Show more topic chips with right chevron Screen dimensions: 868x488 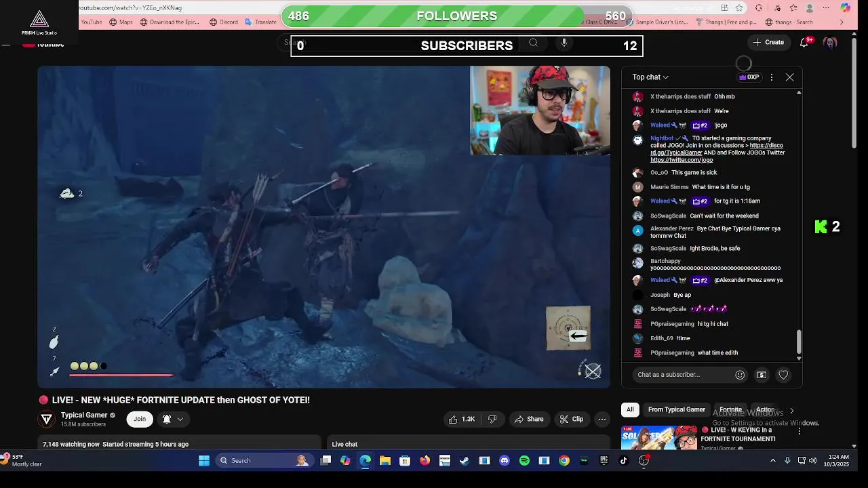tap(791, 410)
